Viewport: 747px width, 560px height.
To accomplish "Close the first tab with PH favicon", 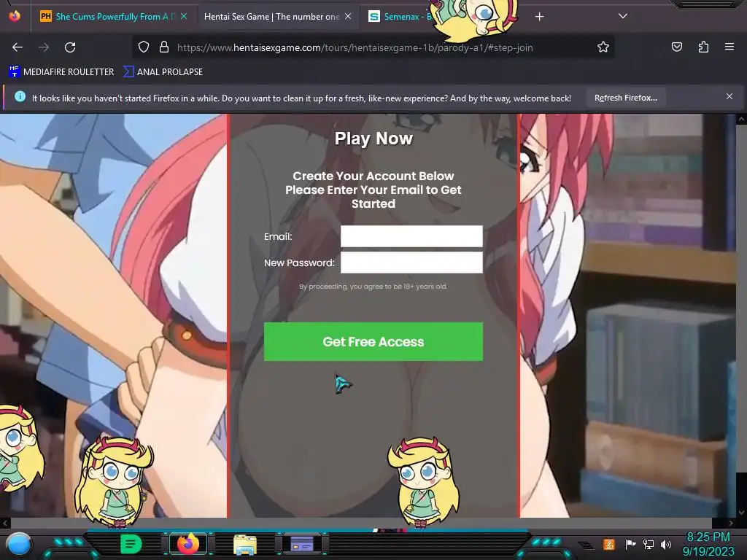I will point(184,16).
